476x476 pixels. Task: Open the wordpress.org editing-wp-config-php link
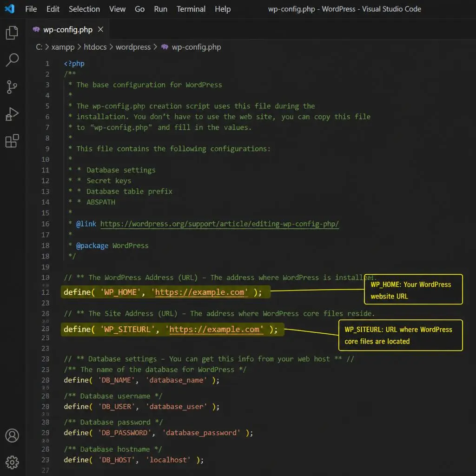pyautogui.click(x=219, y=224)
